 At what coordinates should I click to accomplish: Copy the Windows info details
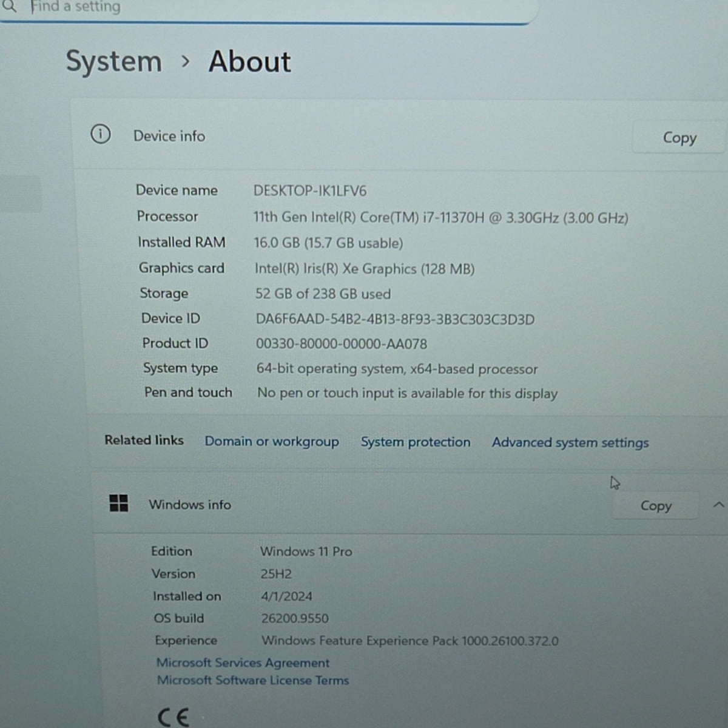tap(656, 505)
